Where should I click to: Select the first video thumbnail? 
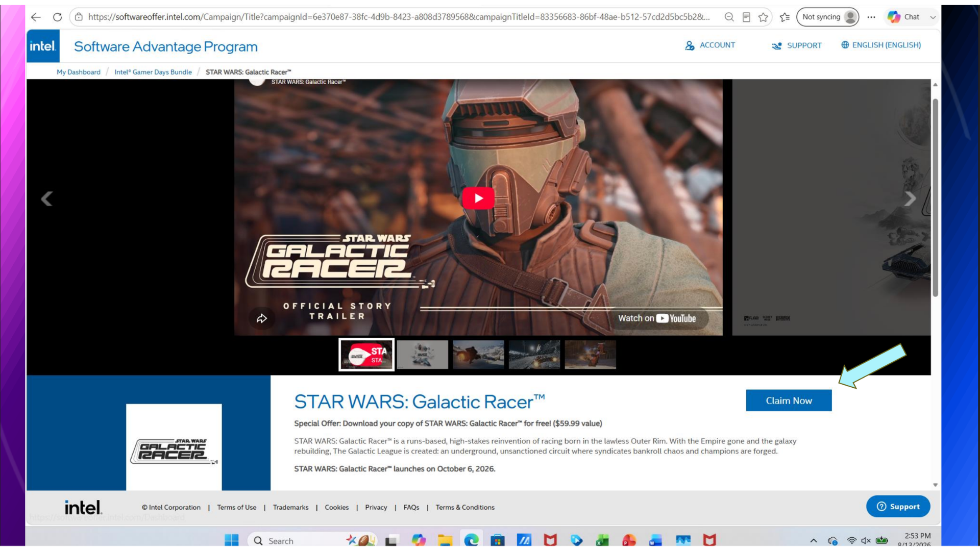366,355
